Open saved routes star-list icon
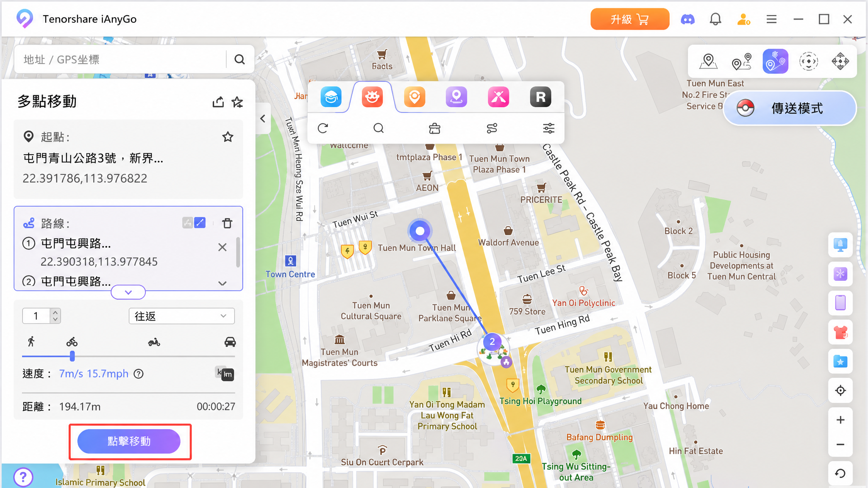Image resolution: width=868 pixels, height=488 pixels. pyautogui.click(x=237, y=102)
